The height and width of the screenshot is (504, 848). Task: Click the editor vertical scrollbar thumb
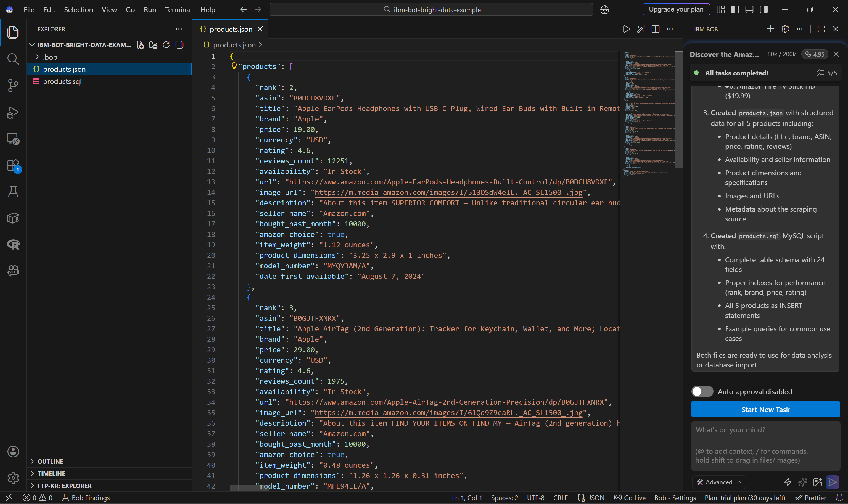[x=678, y=109]
